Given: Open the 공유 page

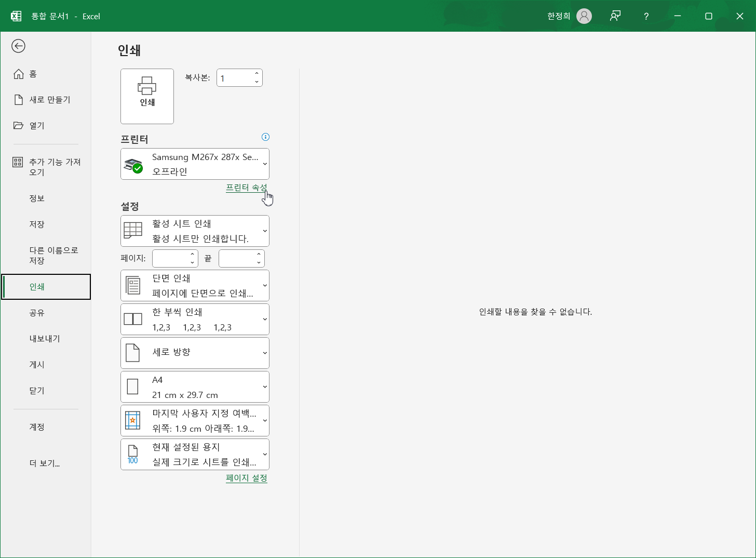Looking at the screenshot, I should [x=46, y=313].
